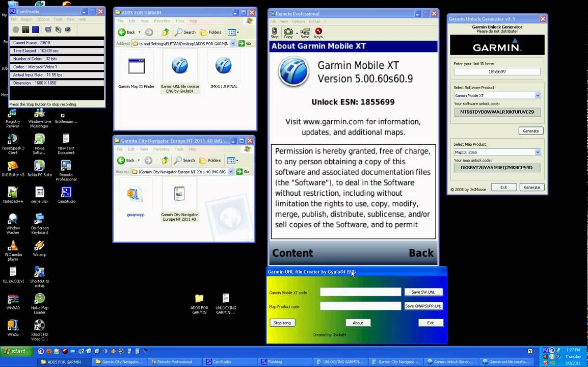Open the Tools menu in Garmin City Navigator window

(179, 149)
